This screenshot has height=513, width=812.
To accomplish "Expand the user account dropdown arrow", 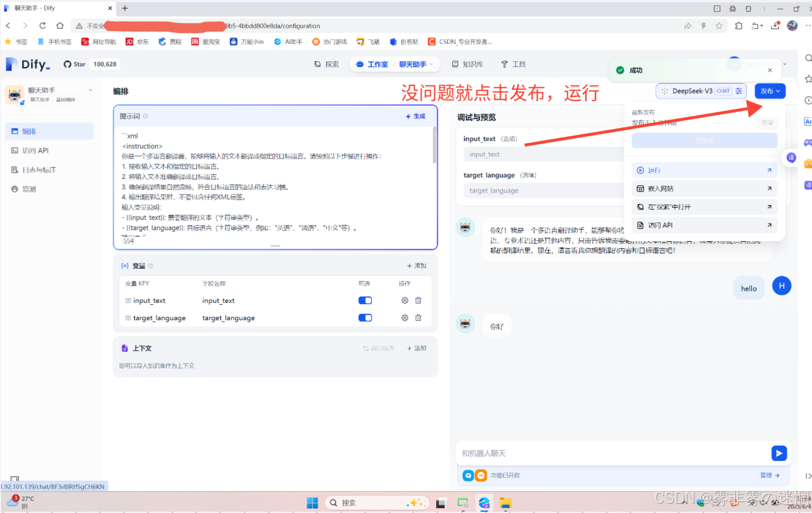I will (x=784, y=64).
